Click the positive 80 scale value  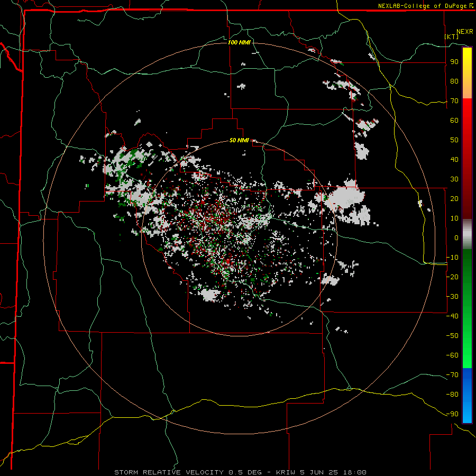454,81
